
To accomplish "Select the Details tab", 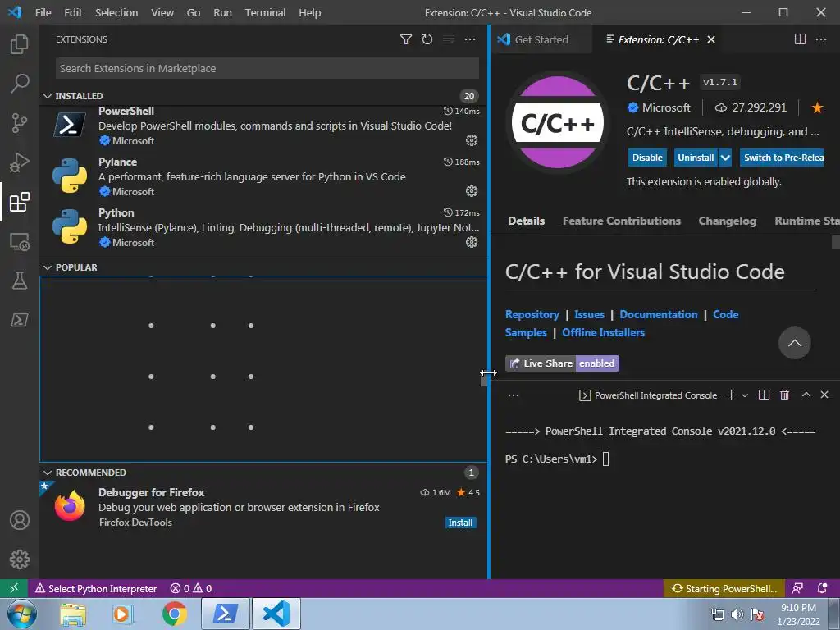I will [x=526, y=221].
